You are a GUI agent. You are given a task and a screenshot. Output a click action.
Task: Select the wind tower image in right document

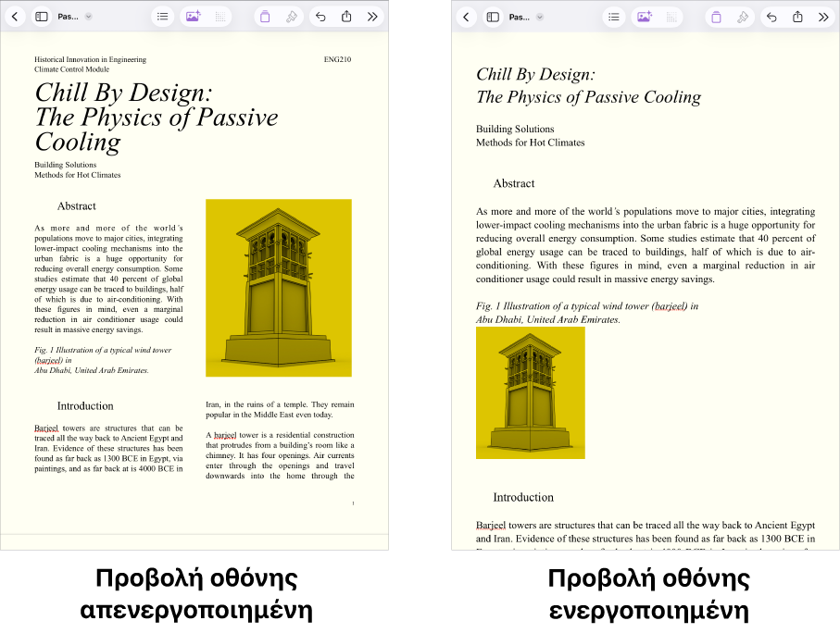(530, 392)
